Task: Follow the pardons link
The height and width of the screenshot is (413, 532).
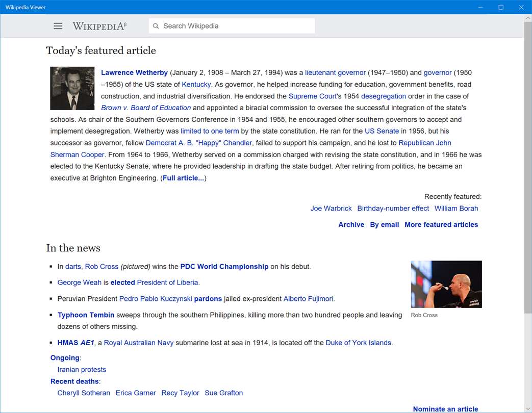Action: (x=208, y=299)
